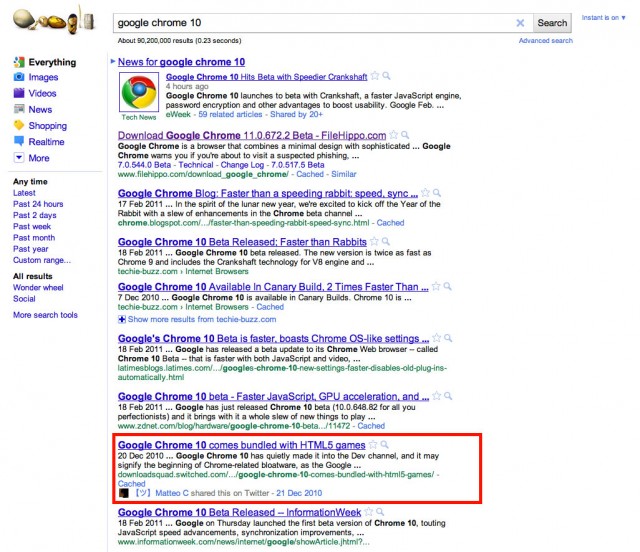Viewport: 640px width, 552px height.
Task: Preview the FileHippo result with magnifier icon
Action: [405, 134]
